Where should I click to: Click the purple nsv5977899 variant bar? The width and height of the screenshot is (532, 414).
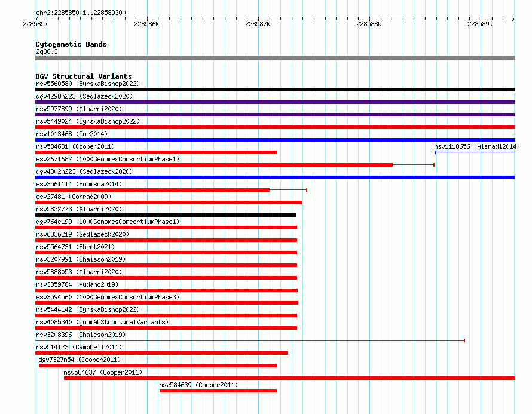click(275, 115)
